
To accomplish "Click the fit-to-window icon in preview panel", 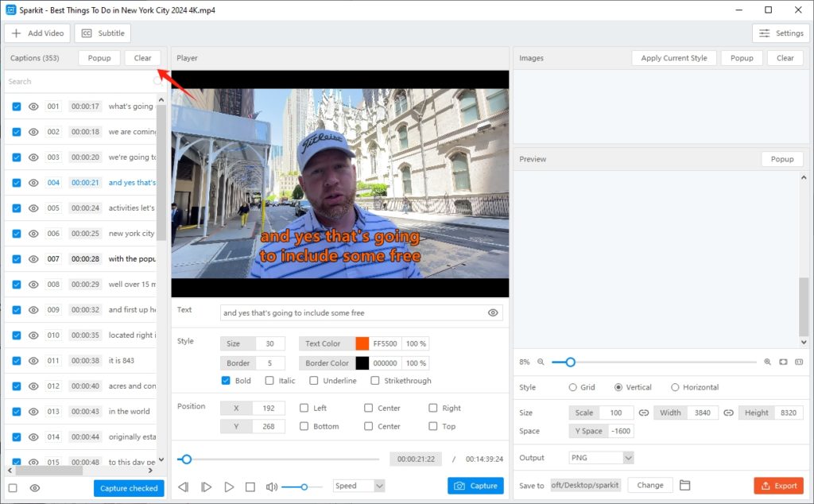I will (x=783, y=362).
